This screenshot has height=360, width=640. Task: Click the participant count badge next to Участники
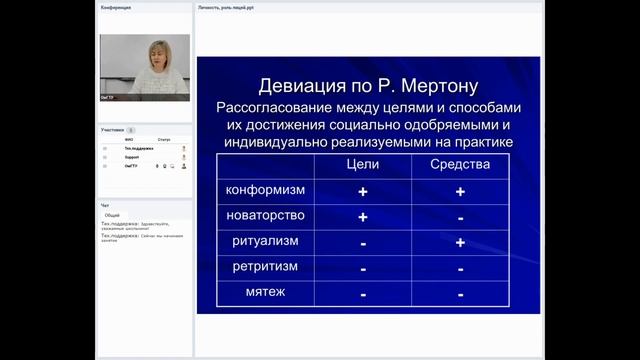pyautogui.click(x=131, y=130)
